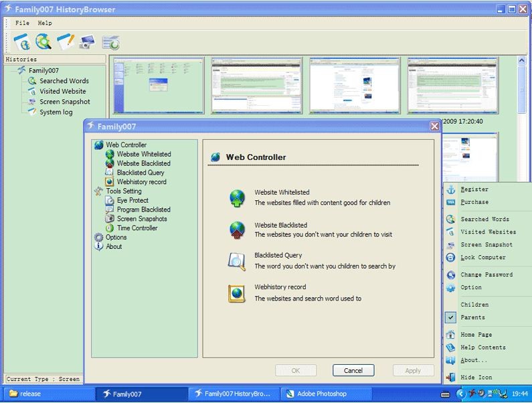Image resolution: width=532 pixels, height=403 pixels.
Task: Select Eye Protect in settings tree
Action: point(132,200)
